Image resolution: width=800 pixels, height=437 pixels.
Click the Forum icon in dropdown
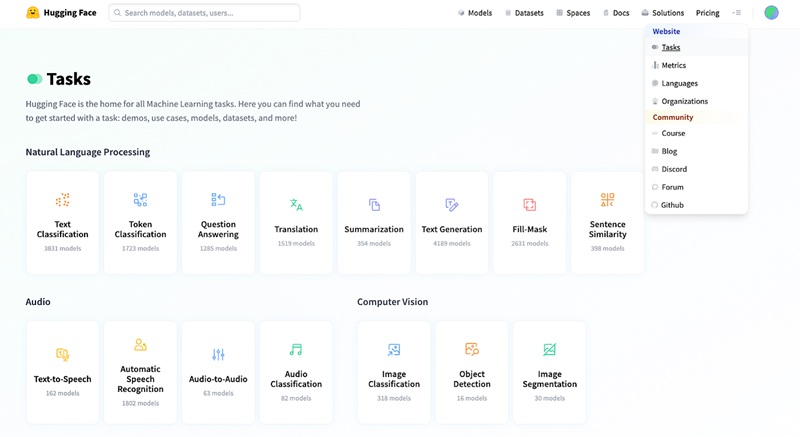tap(655, 187)
